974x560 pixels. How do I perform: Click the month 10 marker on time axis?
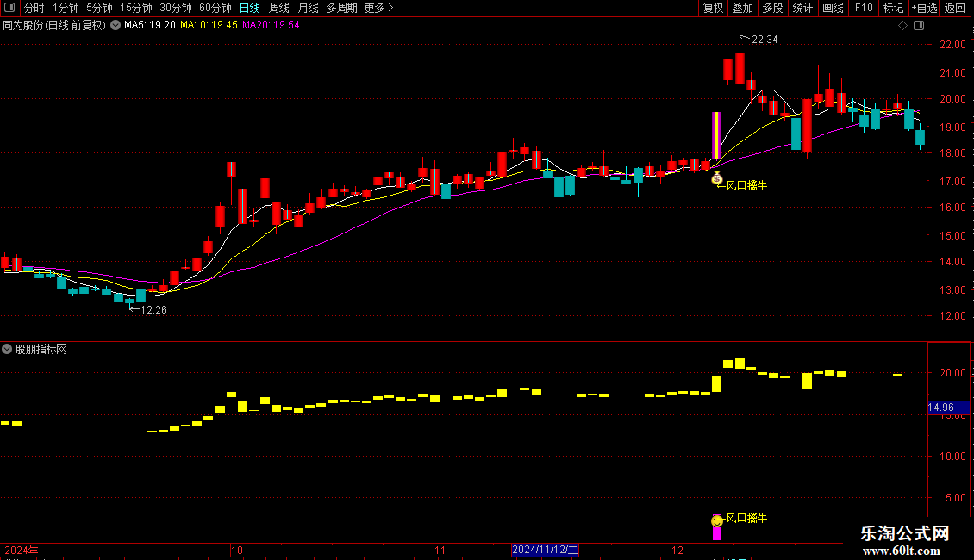[x=237, y=550]
